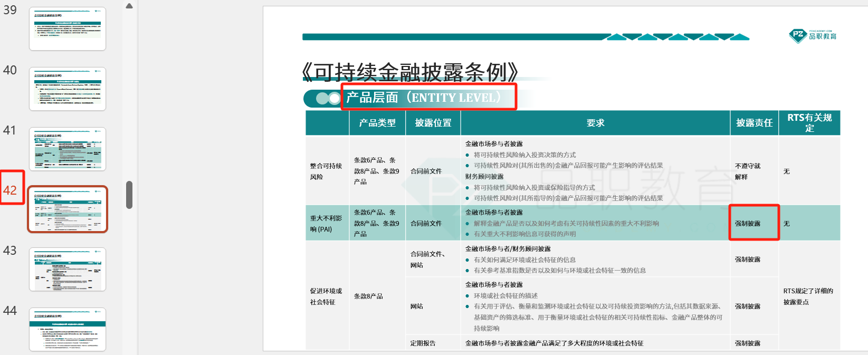Click the slide title 《可持续金融披露条例》
The height and width of the screenshot is (355, 868).
pyautogui.click(x=410, y=72)
